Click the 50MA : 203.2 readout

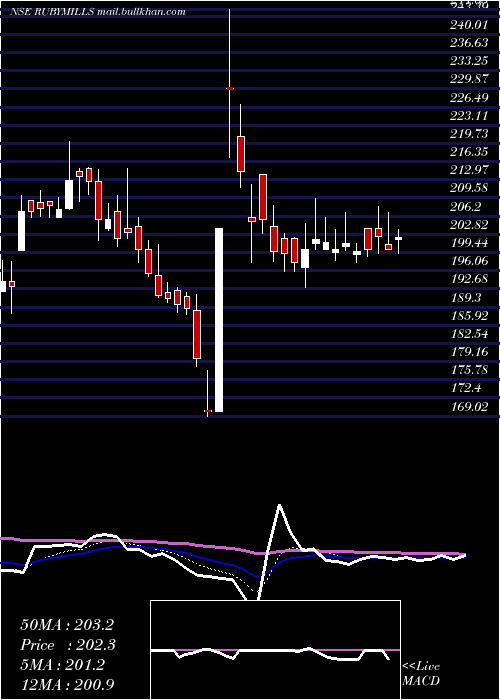pyautogui.click(x=67, y=625)
